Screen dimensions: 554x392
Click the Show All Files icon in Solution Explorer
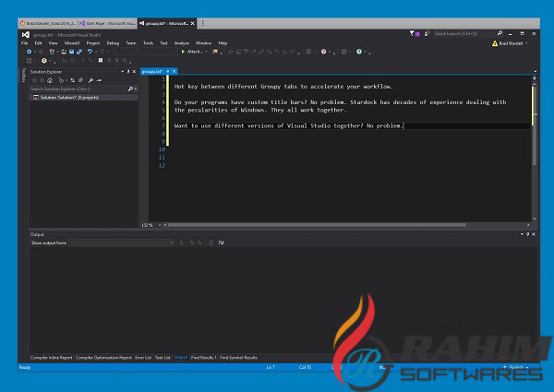pos(80,80)
